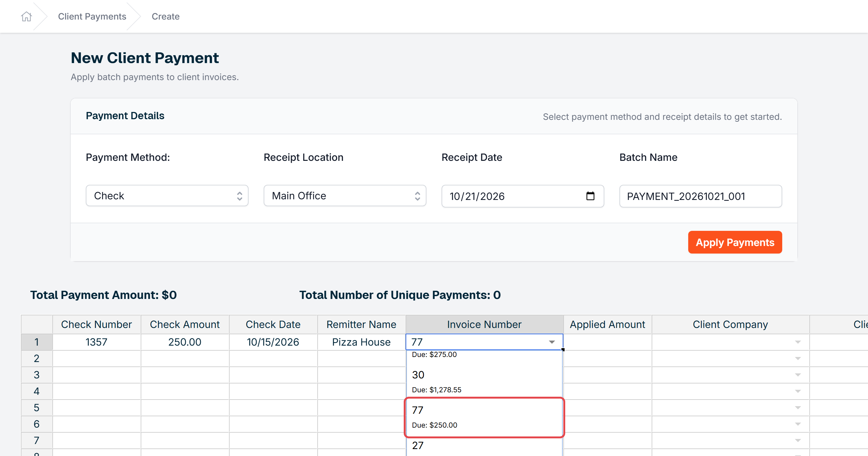Expand the Client Company dropdown in row 4
The height and width of the screenshot is (456, 868).
coord(798,391)
